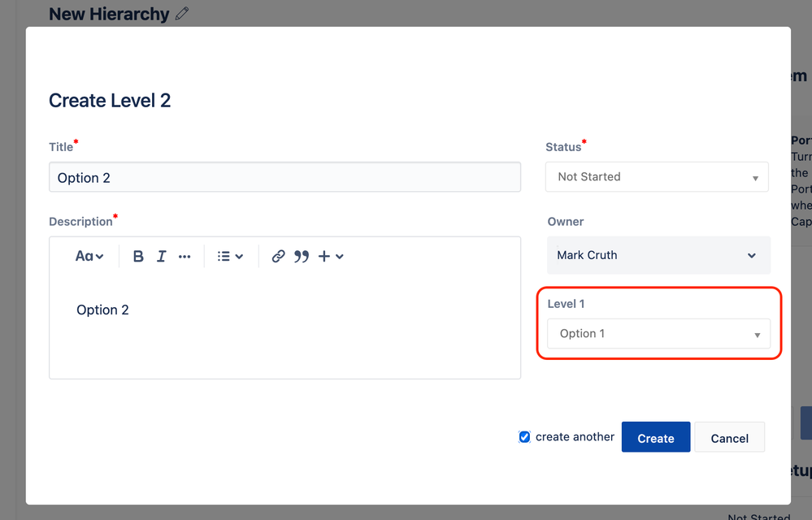
Task: Click the Status field label
Action: click(x=563, y=147)
